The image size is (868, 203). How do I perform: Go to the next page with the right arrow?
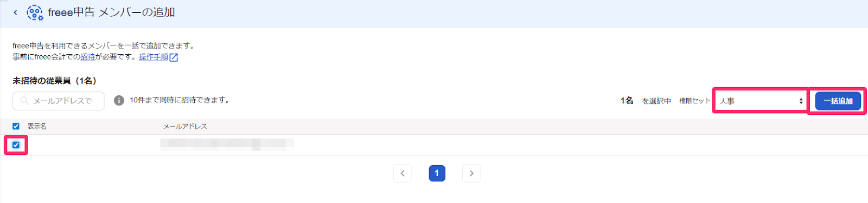(x=471, y=173)
